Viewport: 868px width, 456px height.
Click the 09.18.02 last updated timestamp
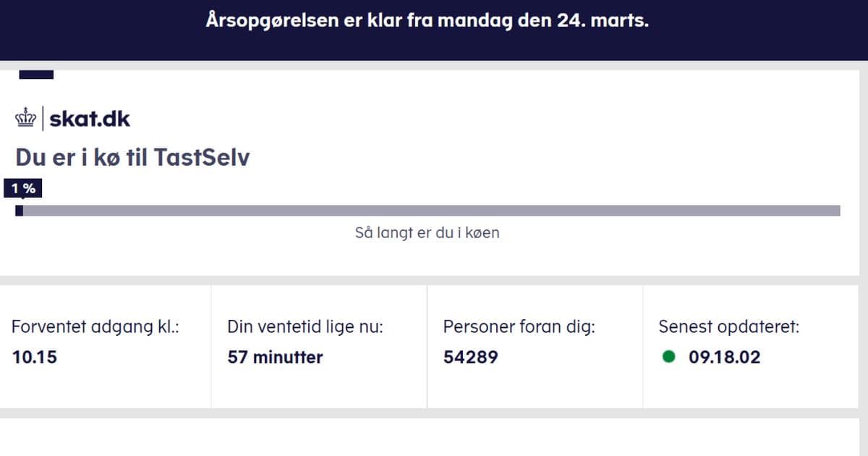click(x=724, y=357)
